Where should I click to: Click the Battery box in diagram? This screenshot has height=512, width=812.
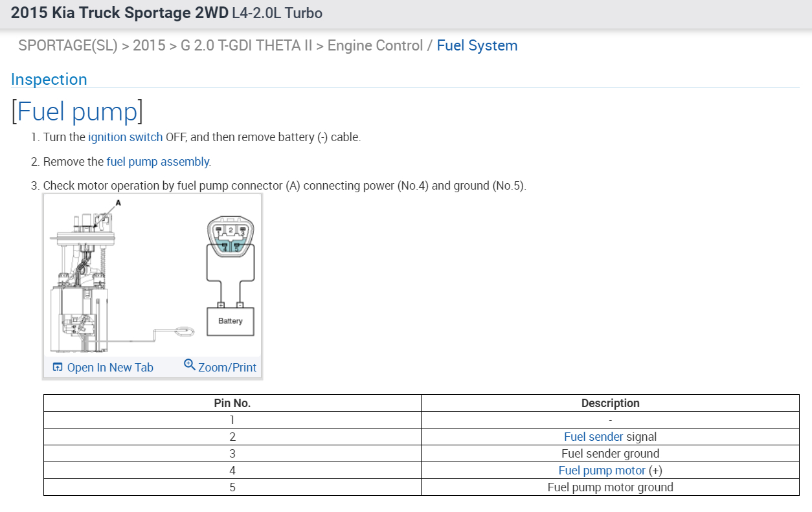[230, 321]
